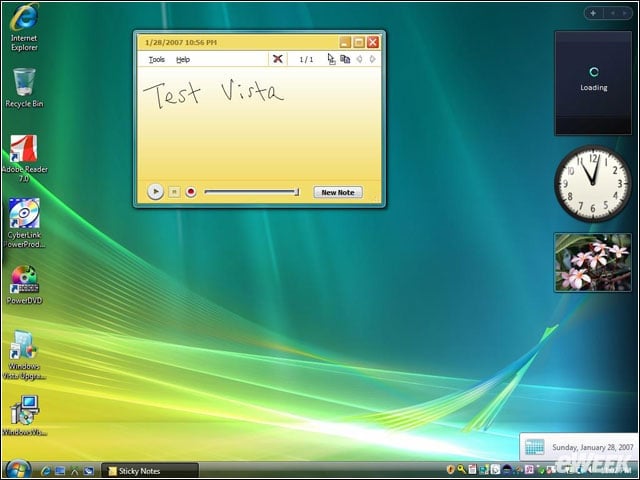Click the yellow magnifier key tray icon

[x=462, y=469]
